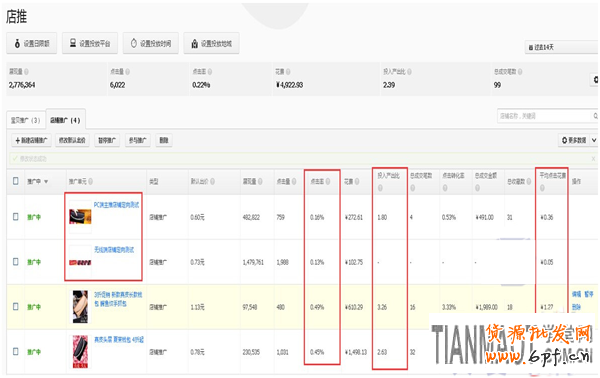
Task: Check the box for the 0.78元 bid row
Action: (16, 351)
